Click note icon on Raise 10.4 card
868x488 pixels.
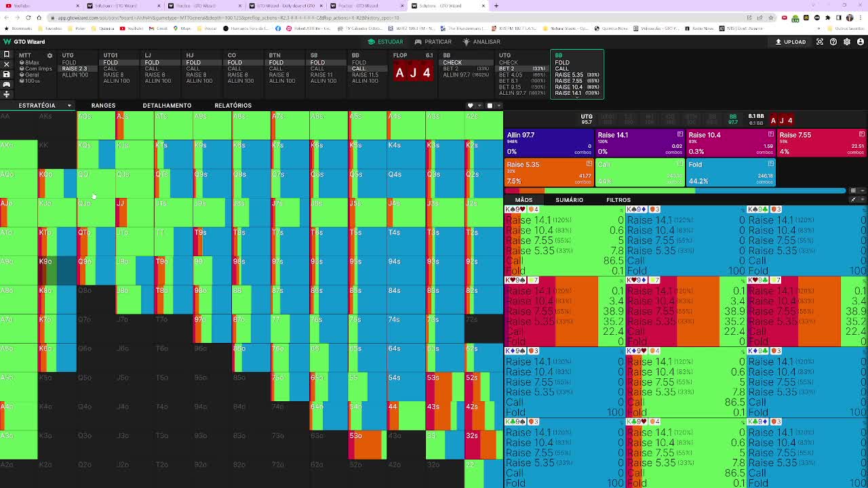click(771, 135)
